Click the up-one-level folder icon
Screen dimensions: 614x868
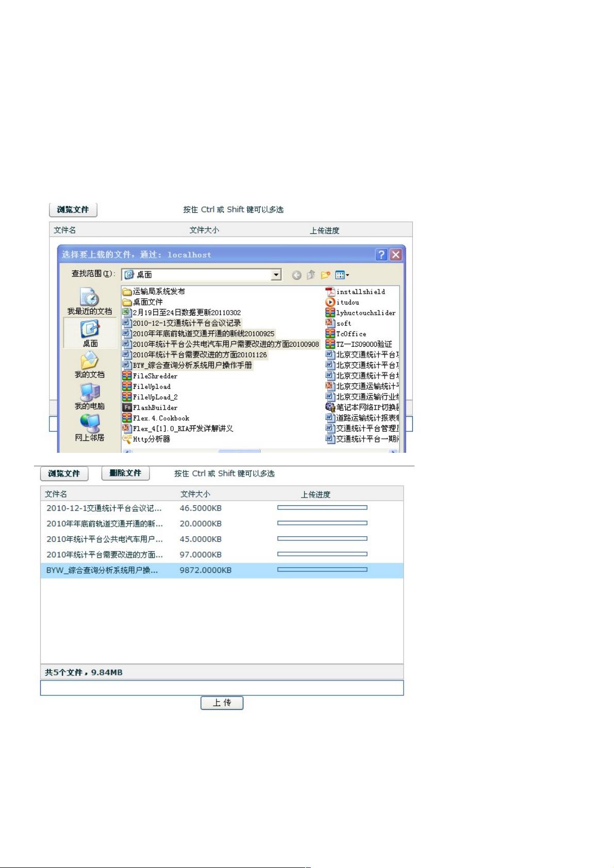click(311, 275)
